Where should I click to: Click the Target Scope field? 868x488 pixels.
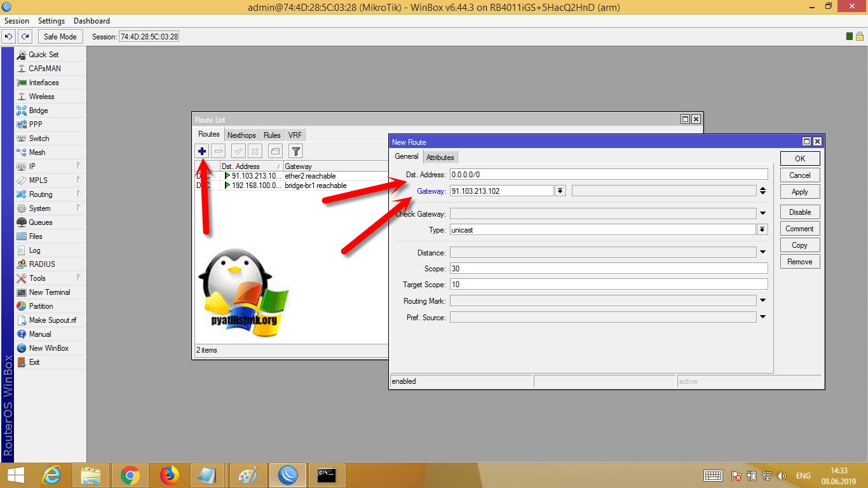tap(609, 285)
